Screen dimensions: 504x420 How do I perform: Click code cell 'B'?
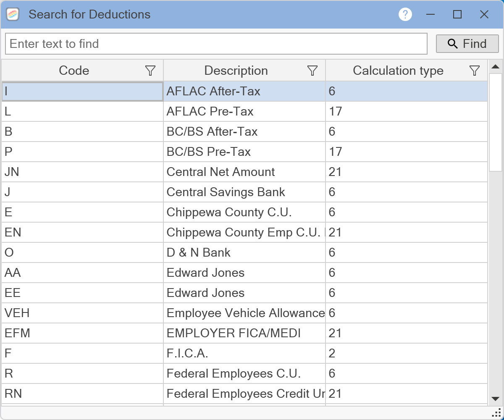(82, 131)
